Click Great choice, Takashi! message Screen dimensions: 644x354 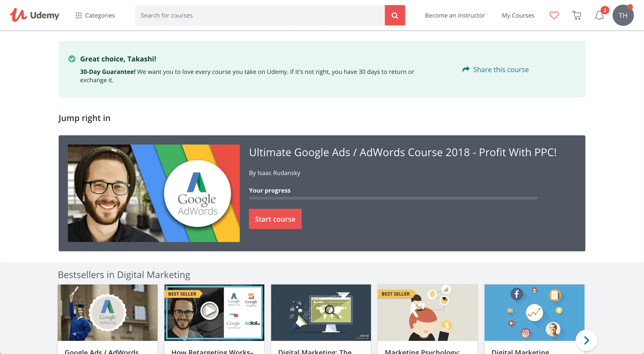pos(118,59)
